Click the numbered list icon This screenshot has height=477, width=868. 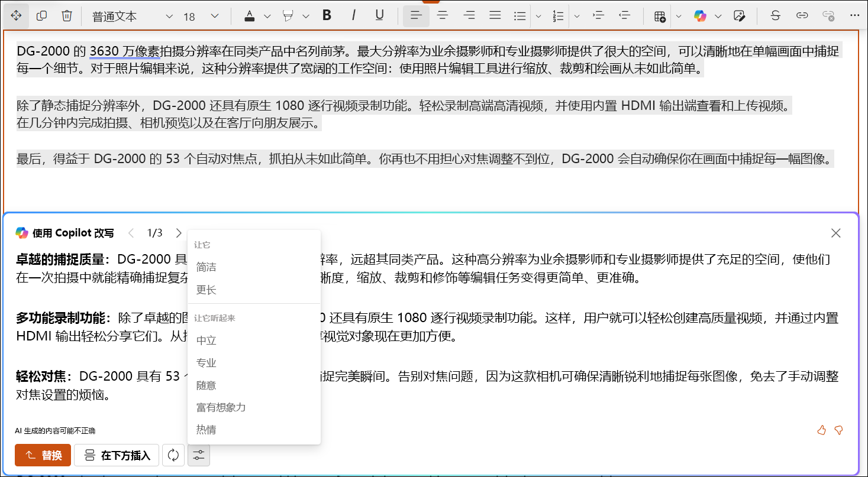[x=558, y=16]
